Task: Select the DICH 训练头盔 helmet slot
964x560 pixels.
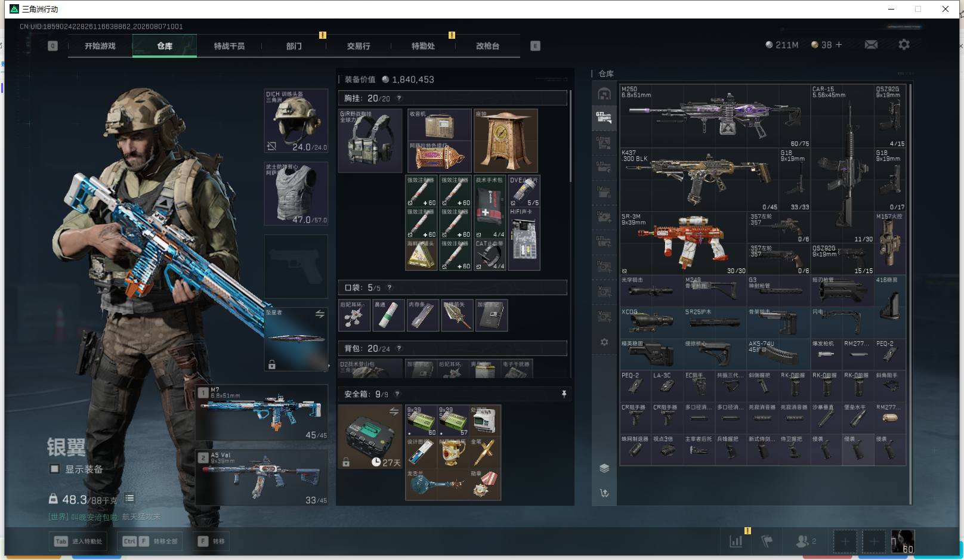Action: point(296,121)
